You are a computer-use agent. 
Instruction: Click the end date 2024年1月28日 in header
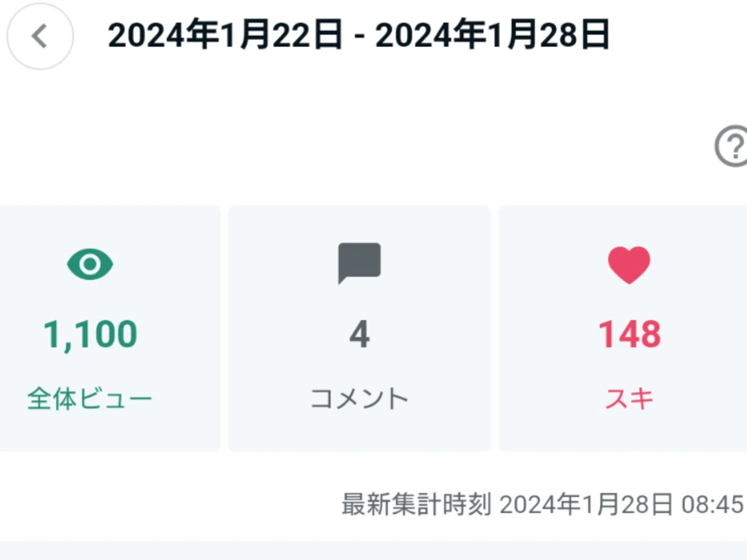[x=492, y=37]
